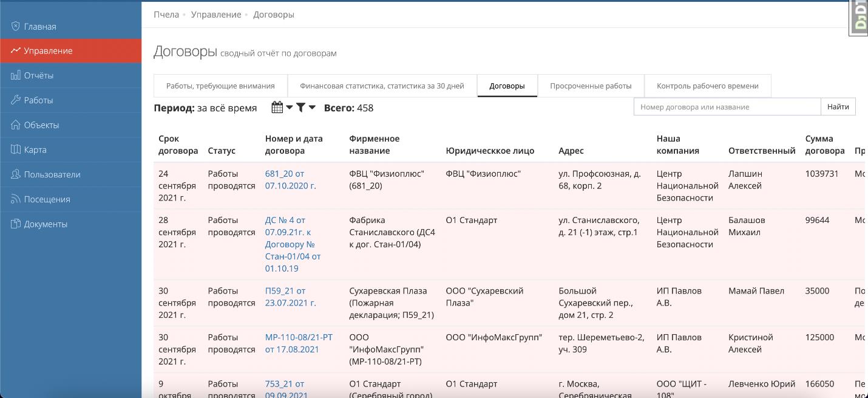Open Финансовая статистика tab

[381, 86]
